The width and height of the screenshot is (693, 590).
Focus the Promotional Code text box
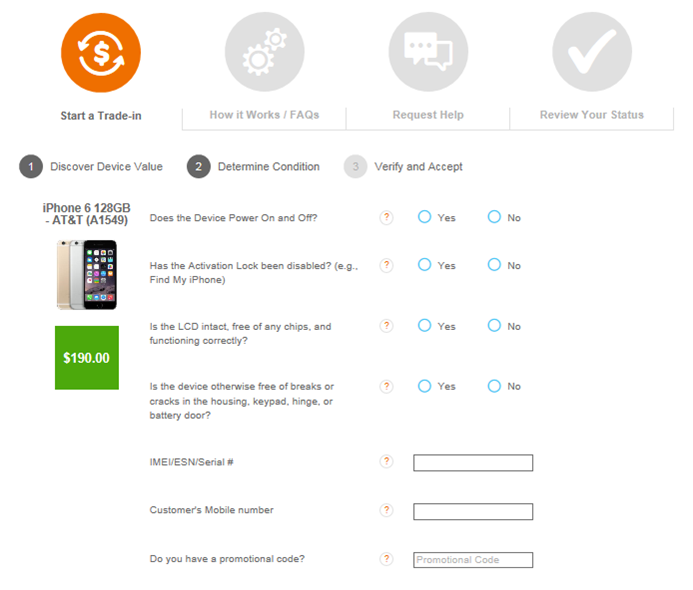tap(473, 560)
